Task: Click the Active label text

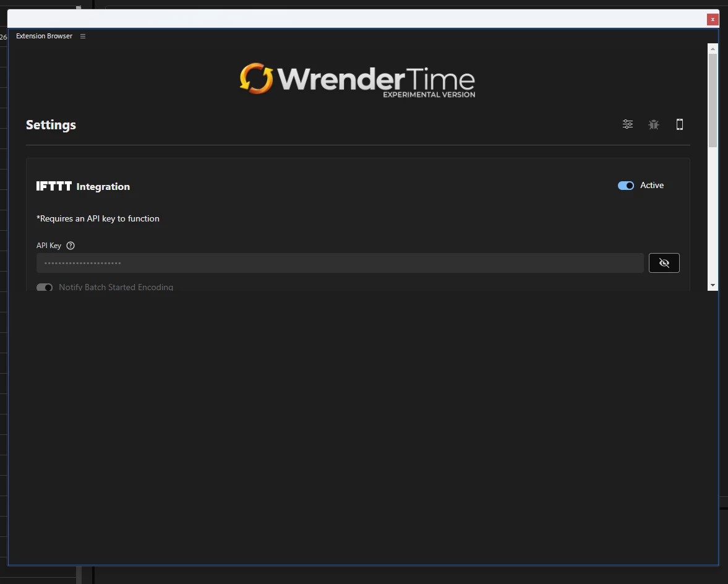Action: (x=652, y=185)
